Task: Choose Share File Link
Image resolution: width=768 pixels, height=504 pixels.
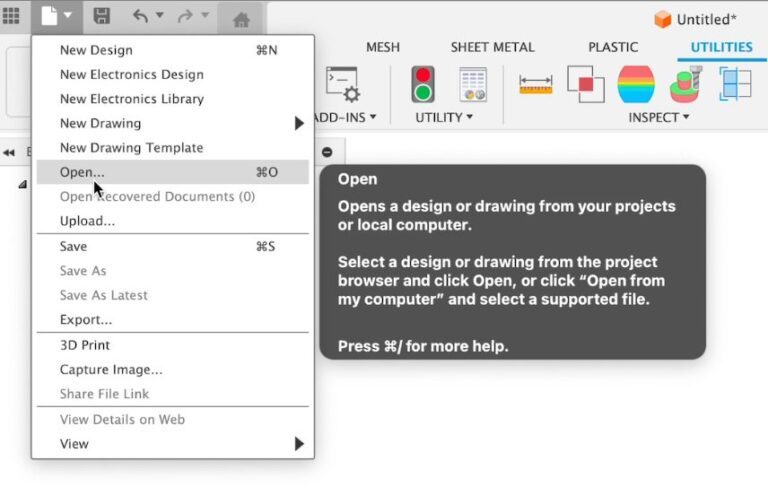Action: coord(172,394)
